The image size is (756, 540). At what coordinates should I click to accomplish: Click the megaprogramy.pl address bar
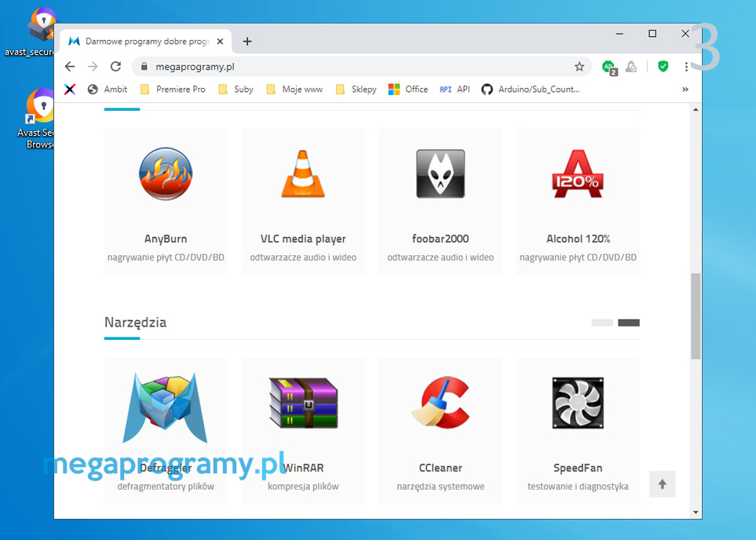[x=362, y=67]
